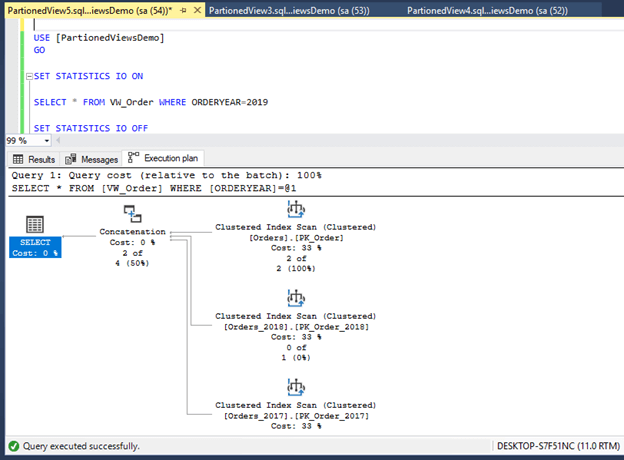This screenshot has height=460, width=624.
Task: Click the horizontal scrollbar left arrow
Action: (x=58, y=140)
